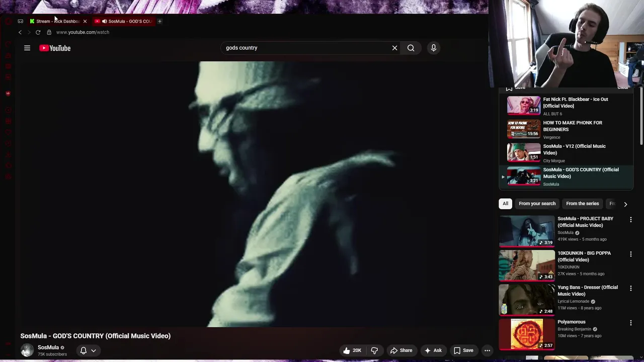Select the From the series chip

tap(582, 204)
